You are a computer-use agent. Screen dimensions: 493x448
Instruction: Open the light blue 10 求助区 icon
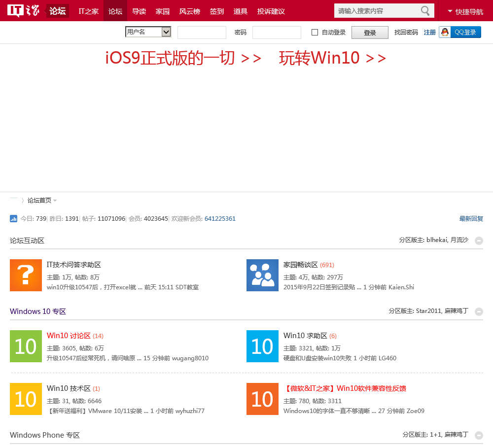(262, 346)
